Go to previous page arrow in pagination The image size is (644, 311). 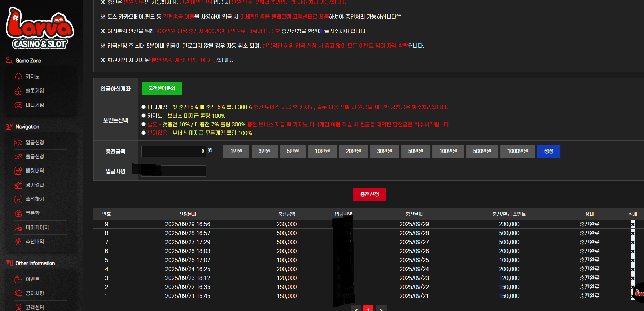(x=356, y=309)
